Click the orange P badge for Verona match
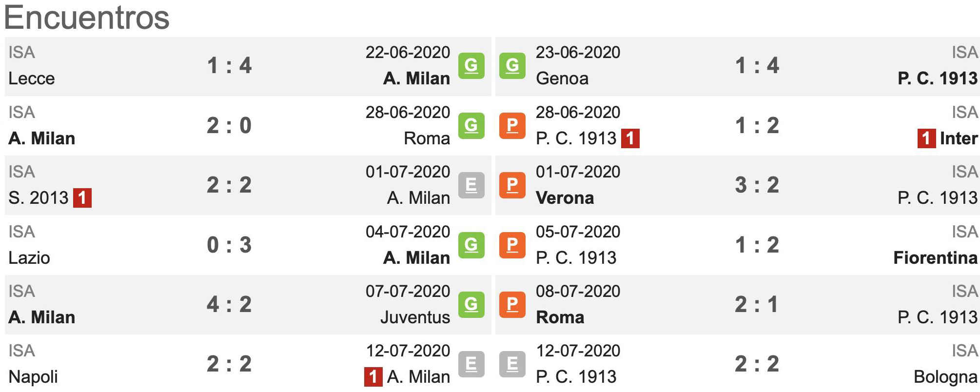The height and width of the screenshot is (392, 980). (512, 185)
